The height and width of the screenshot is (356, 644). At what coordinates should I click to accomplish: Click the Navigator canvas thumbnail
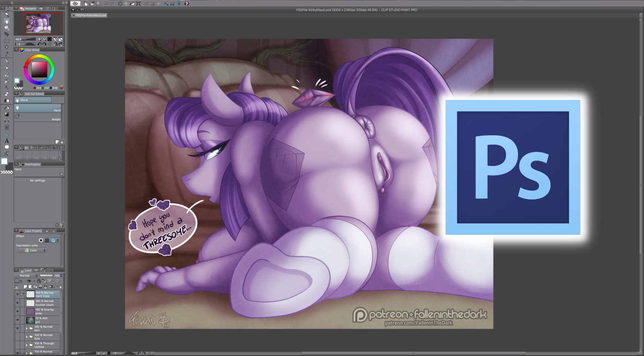pos(38,23)
